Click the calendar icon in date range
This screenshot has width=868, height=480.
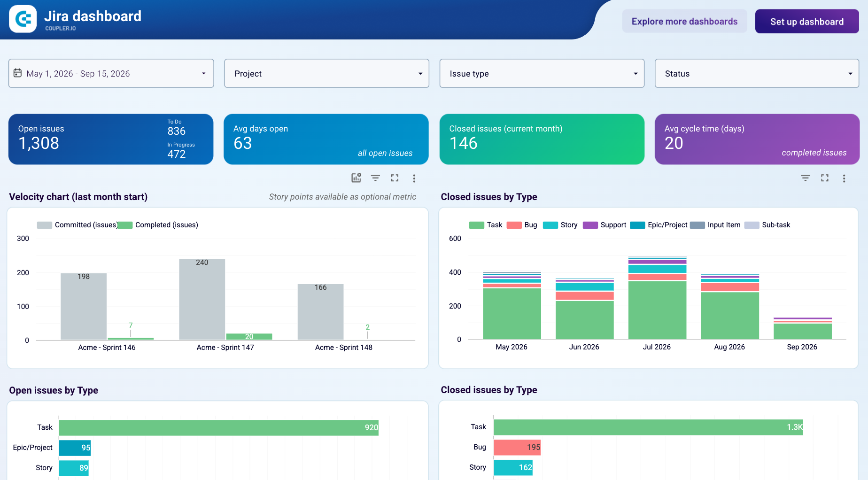pos(18,73)
